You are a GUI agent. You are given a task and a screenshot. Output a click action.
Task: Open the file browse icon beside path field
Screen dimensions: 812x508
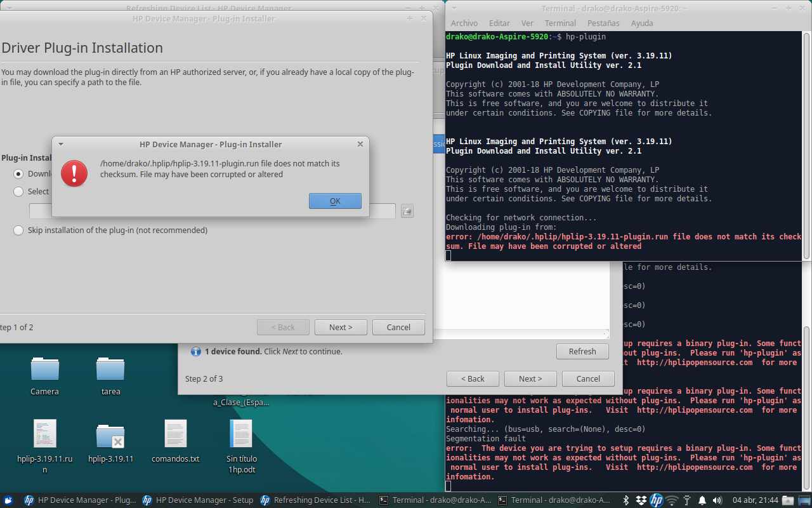(407, 211)
